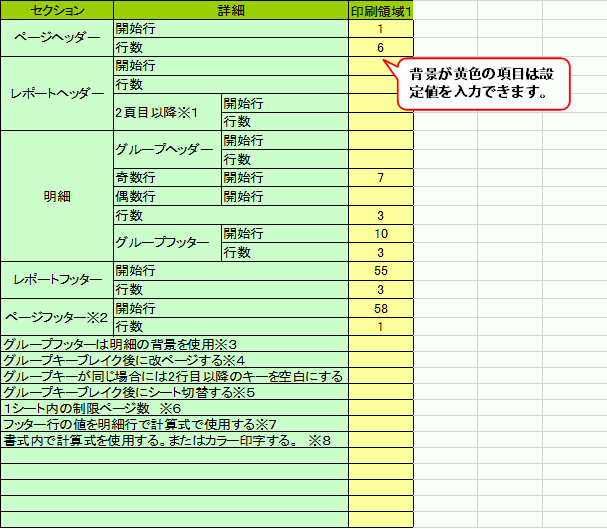The height and width of the screenshot is (529, 607).
Task: Select 奇数行 開始行 value cell showing 7
Action: click(x=381, y=178)
